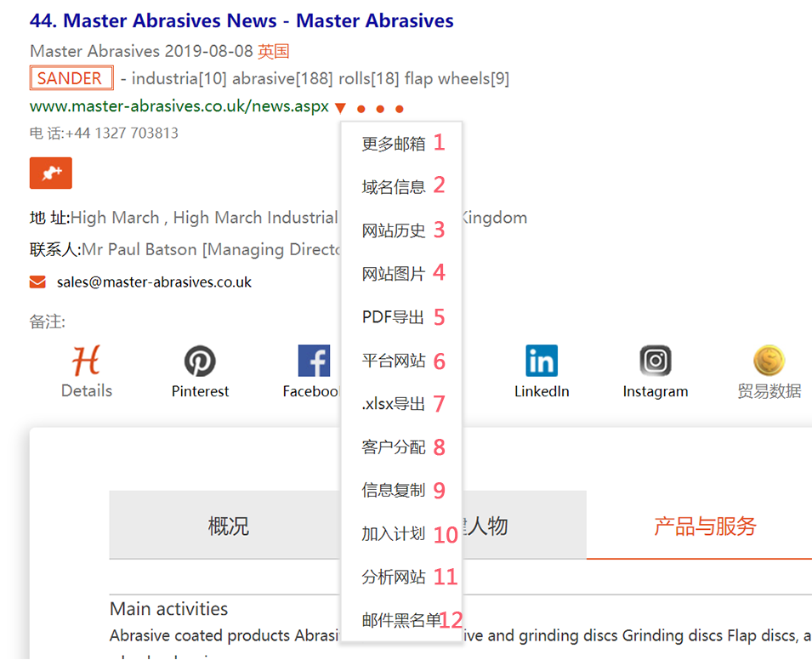Open the Master Abrasives News title link

(x=241, y=20)
